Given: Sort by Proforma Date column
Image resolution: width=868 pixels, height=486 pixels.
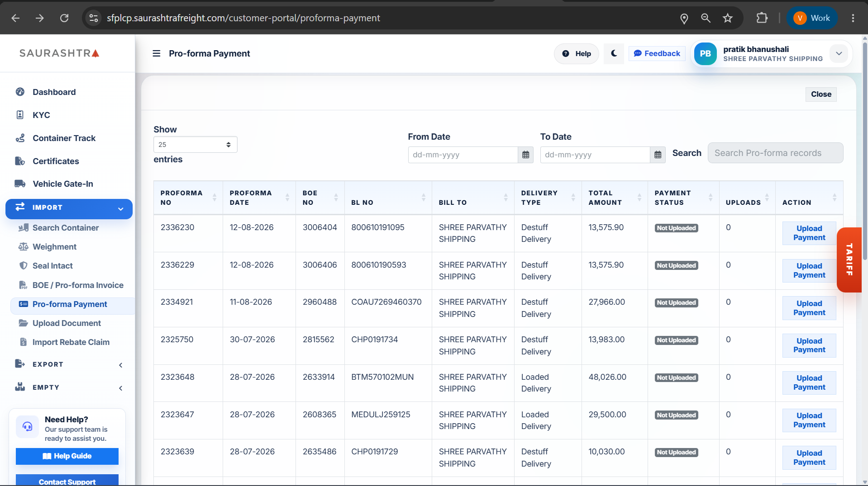Looking at the screenshot, I should coord(259,198).
